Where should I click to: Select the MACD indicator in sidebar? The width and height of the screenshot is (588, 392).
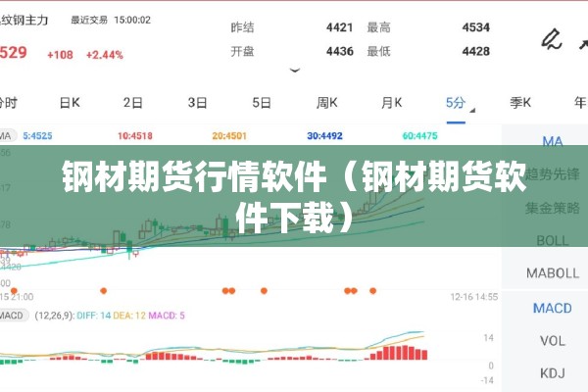point(553,309)
